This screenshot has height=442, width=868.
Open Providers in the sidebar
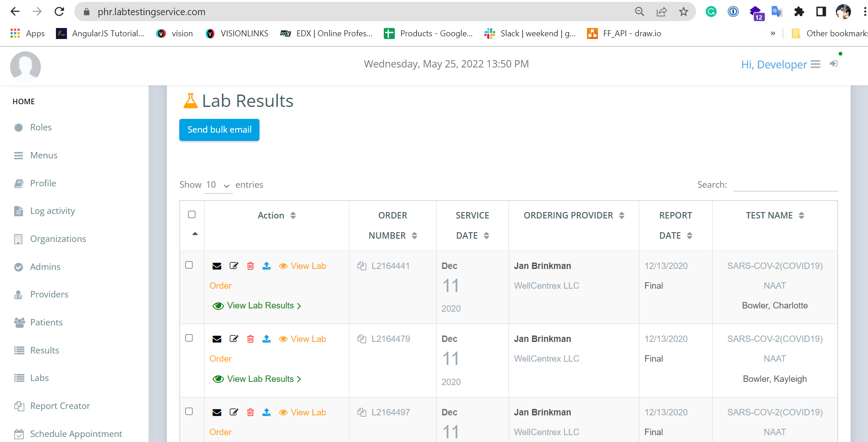[49, 295]
